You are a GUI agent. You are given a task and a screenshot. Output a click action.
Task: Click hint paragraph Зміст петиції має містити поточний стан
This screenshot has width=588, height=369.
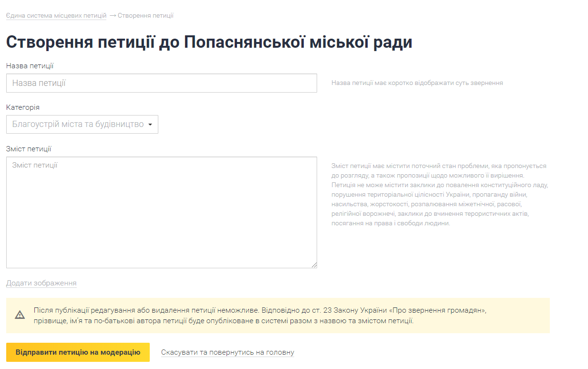click(440, 195)
